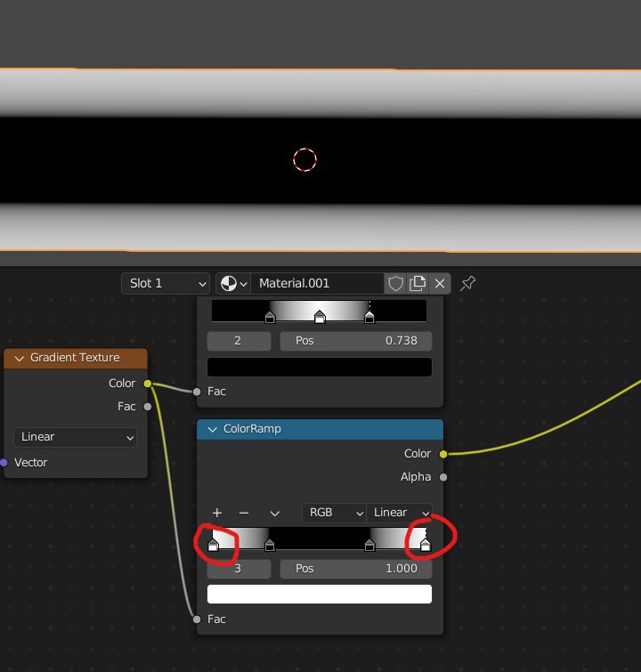Viewport: 641px width, 672px height.
Task: Click the active stop index field 3
Action: click(x=239, y=569)
